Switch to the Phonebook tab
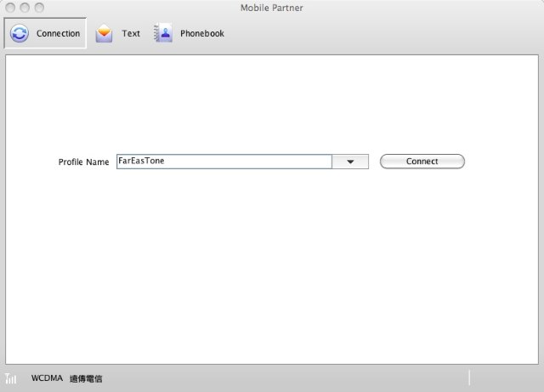Screen dimensions: 544x392 pyautogui.click(x=189, y=33)
